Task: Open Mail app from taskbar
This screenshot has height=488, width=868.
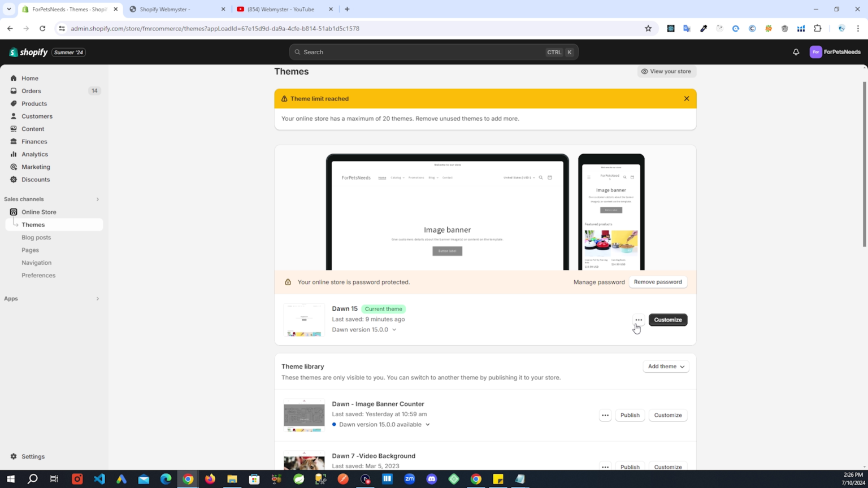Action: [144, 479]
